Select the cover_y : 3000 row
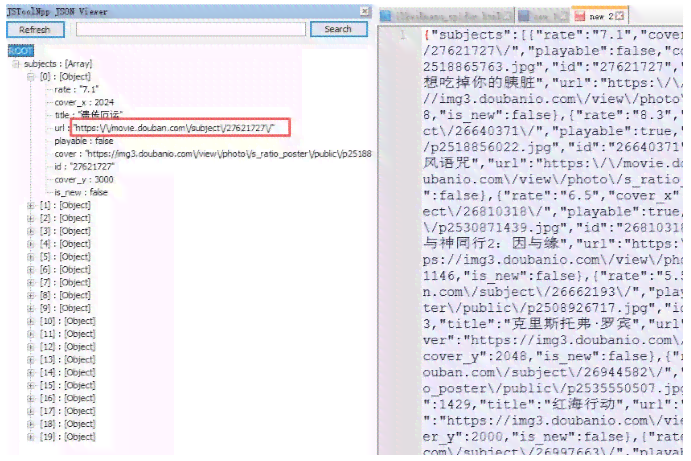The width and height of the screenshot is (691, 461). click(84, 180)
